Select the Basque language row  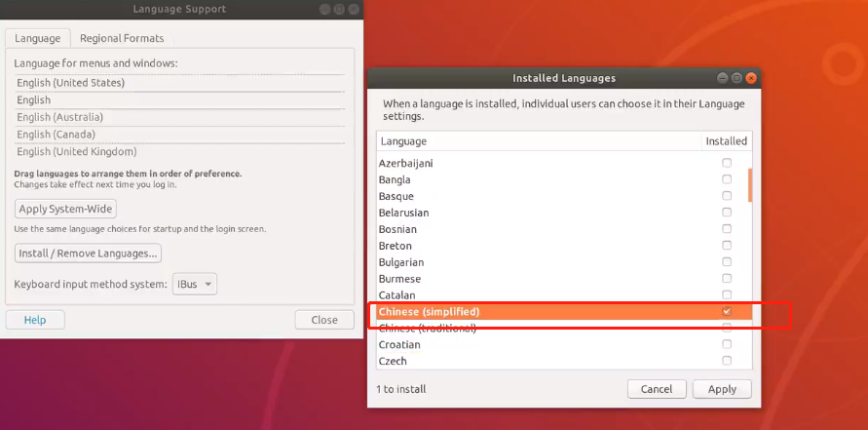click(564, 196)
